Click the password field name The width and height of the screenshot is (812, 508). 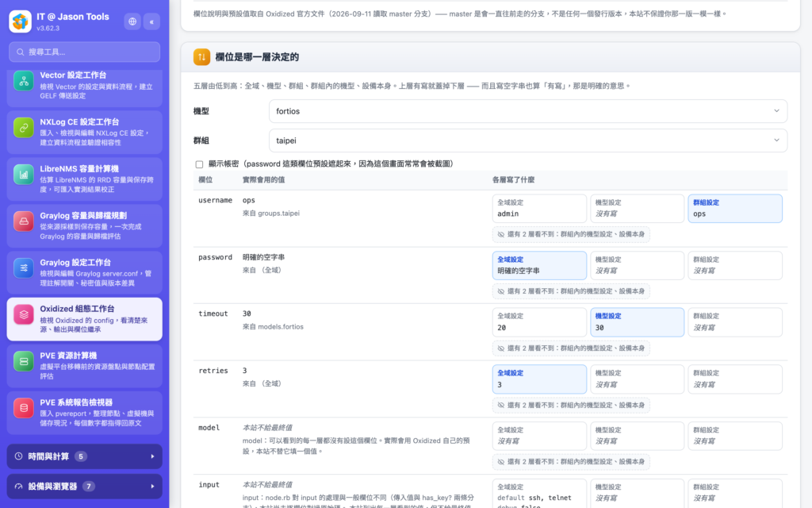216,257
